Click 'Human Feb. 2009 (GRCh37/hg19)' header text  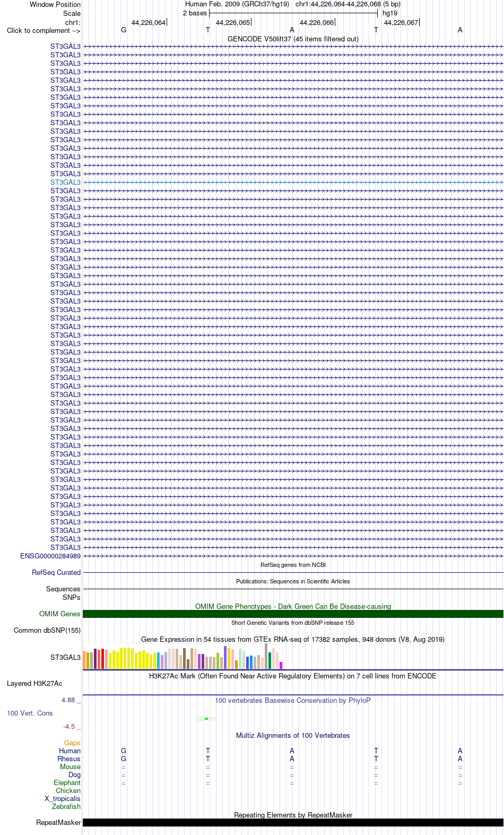click(237, 4)
